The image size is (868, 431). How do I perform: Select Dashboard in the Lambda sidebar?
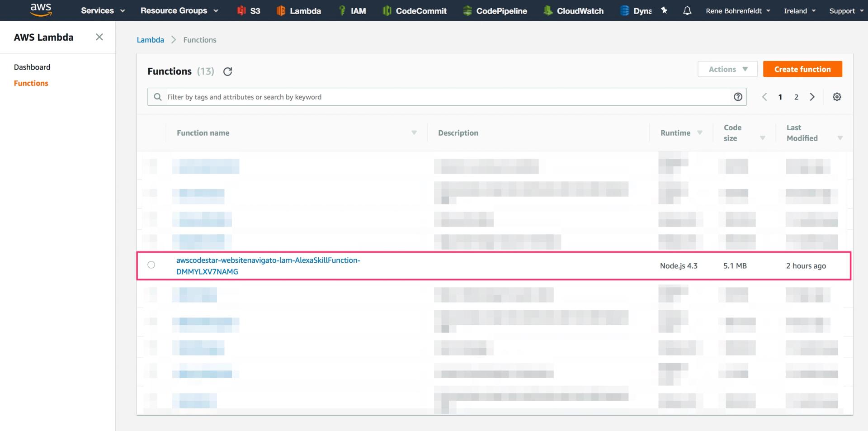pyautogui.click(x=32, y=67)
